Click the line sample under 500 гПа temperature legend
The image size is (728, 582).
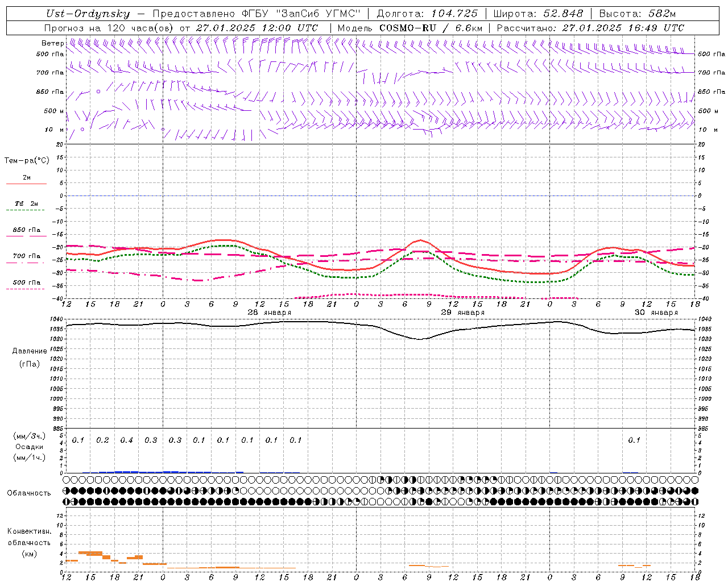(x=26, y=289)
